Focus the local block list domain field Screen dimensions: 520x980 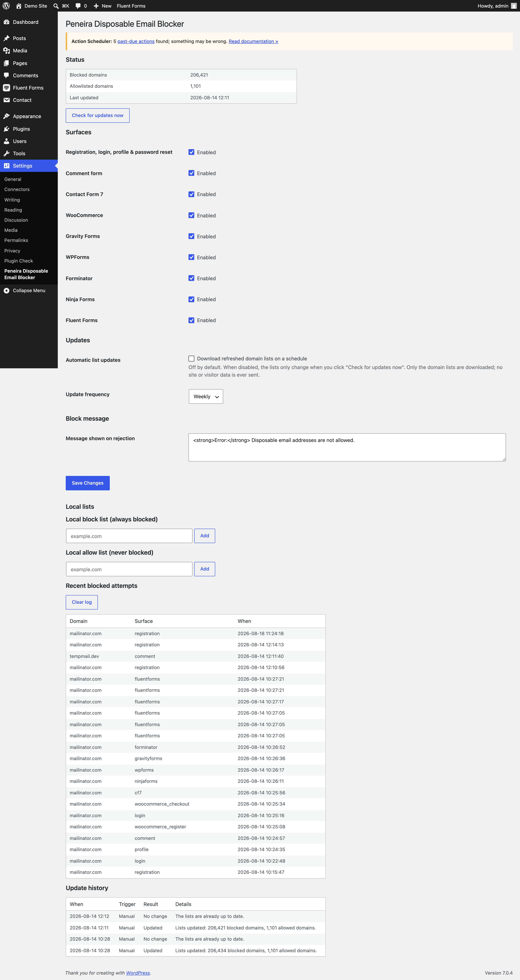[x=129, y=536]
